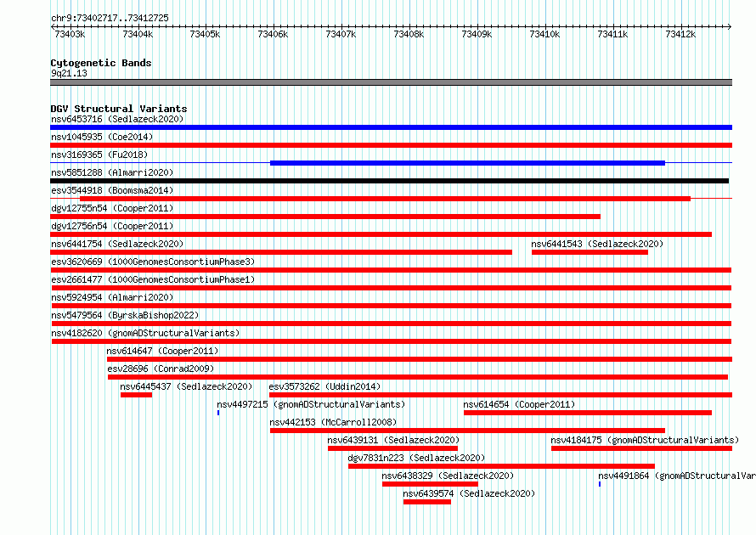Screen dimensions: 756x535
Task: Open nsv6441754 (Sedlazeck2020) label
Action: point(117,244)
